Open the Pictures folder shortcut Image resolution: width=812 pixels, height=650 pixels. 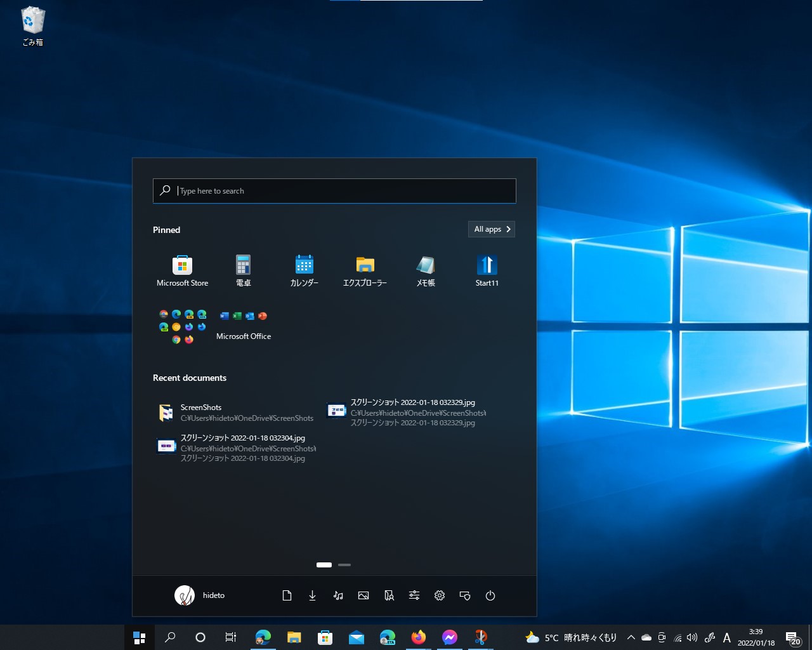363,595
